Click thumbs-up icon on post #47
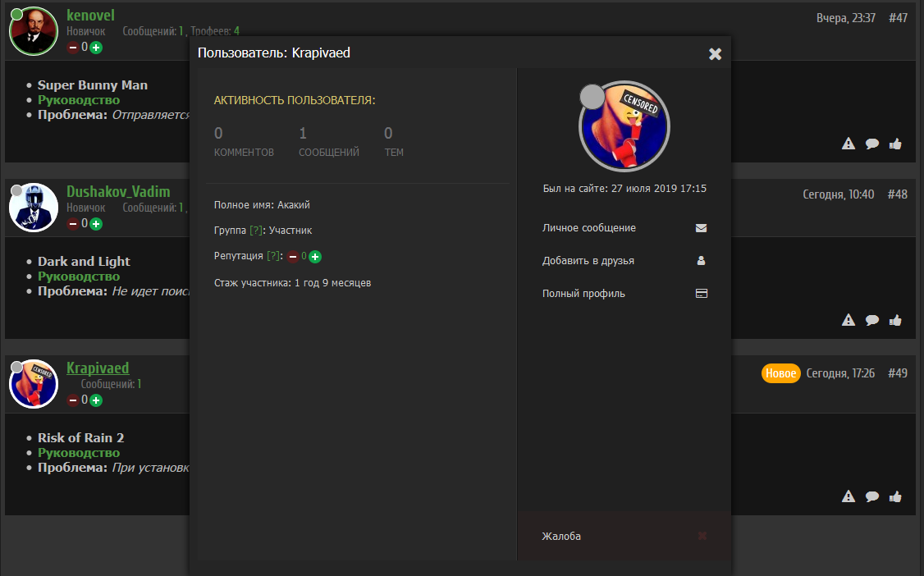The height and width of the screenshot is (576, 924). coord(895,144)
